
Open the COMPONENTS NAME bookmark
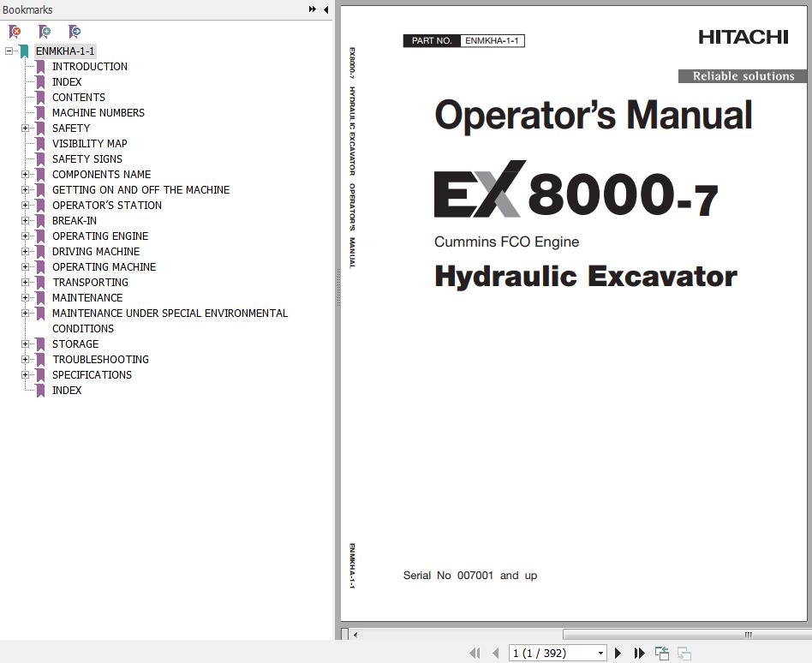[x=101, y=175]
